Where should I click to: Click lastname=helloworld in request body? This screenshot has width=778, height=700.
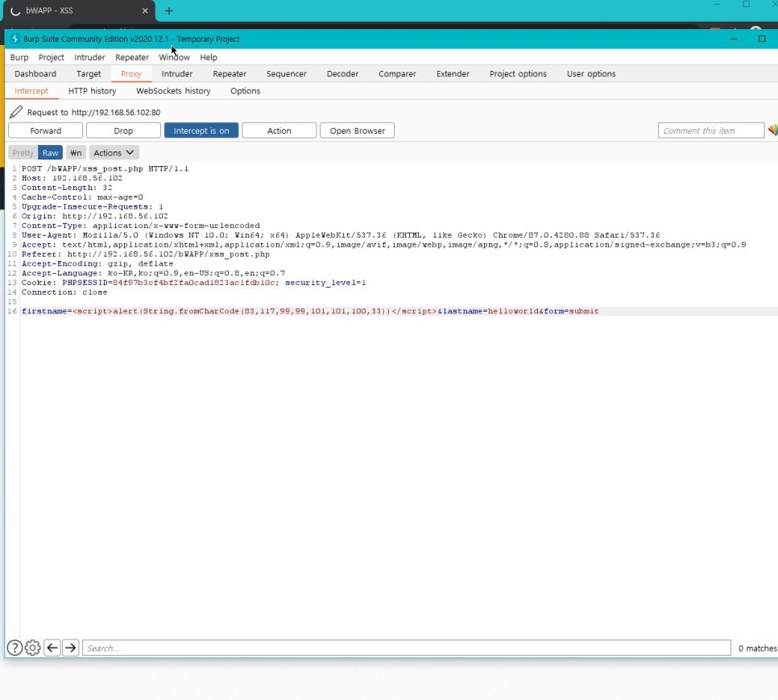(x=490, y=311)
